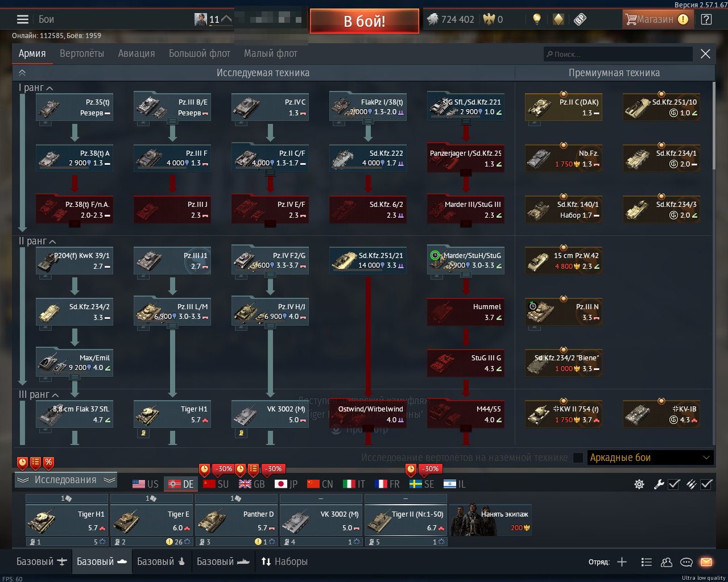Close the research tree with the X
The width and height of the screenshot is (728, 582).
705,54
